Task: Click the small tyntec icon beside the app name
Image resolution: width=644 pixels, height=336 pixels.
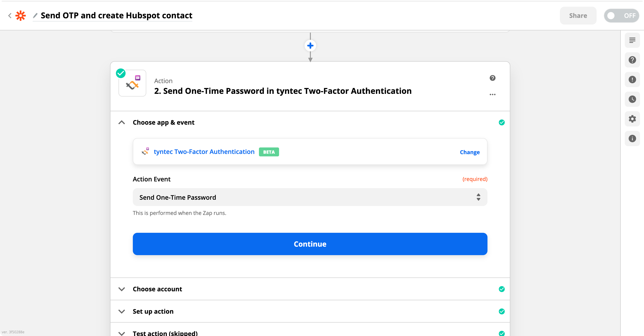Action: click(x=145, y=151)
